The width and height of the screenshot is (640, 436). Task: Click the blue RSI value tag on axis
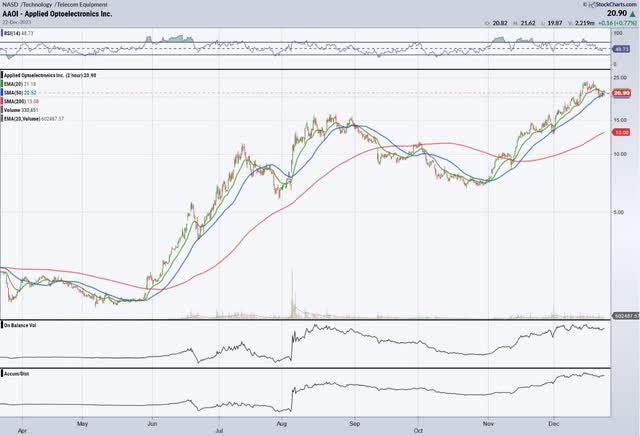pos(621,49)
